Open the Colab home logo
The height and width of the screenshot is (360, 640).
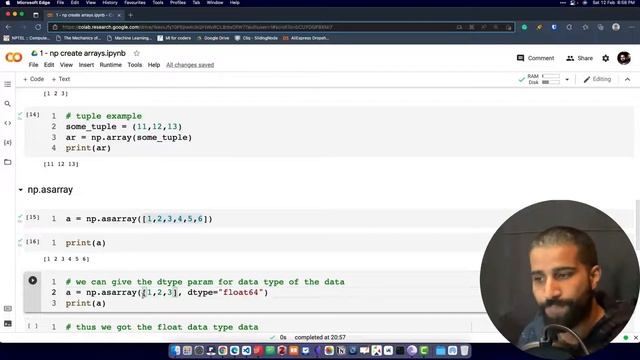[x=13, y=58]
